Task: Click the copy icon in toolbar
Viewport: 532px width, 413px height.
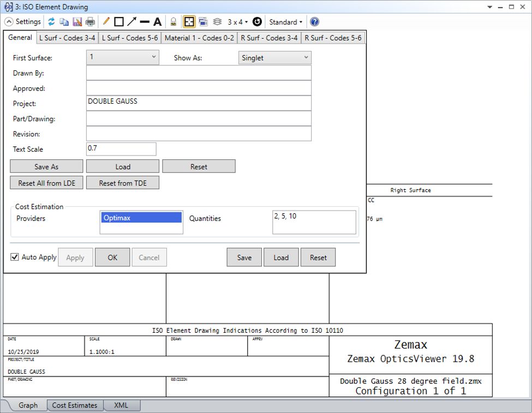Action: point(64,22)
